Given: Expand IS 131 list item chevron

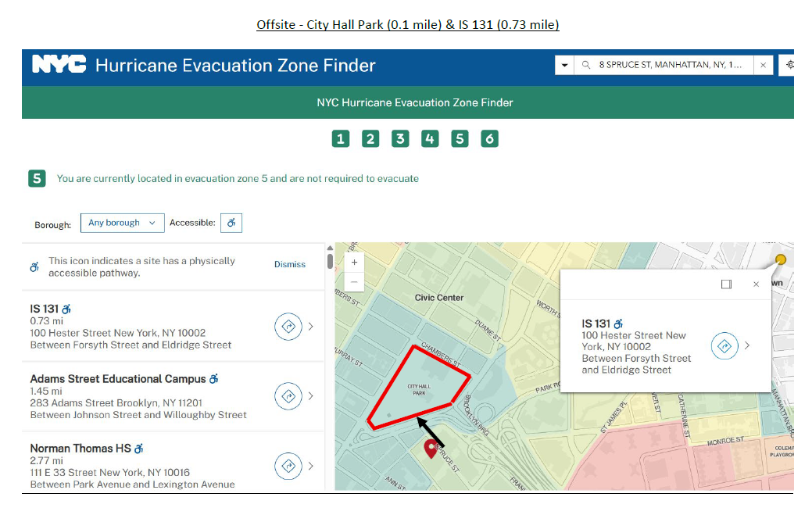Looking at the screenshot, I should 311,327.
